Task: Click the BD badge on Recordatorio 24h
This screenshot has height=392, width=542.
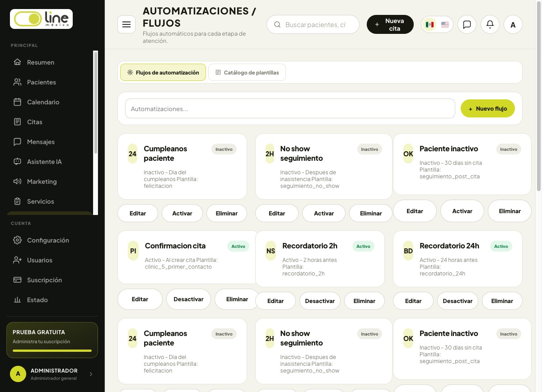Action: 408,251
